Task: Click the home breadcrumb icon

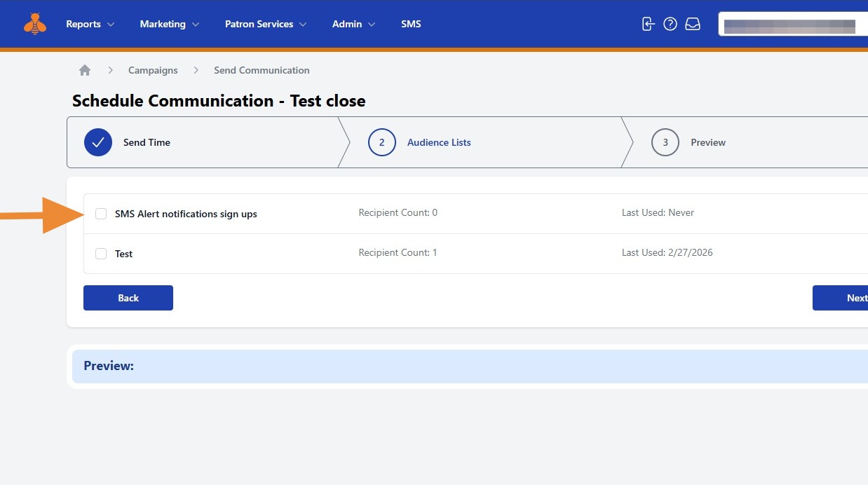Action: click(85, 70)
